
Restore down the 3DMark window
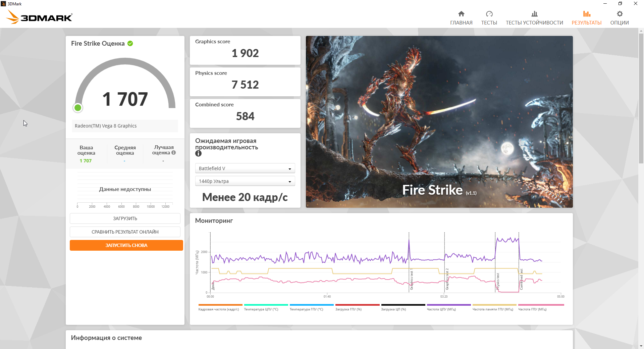620,4
